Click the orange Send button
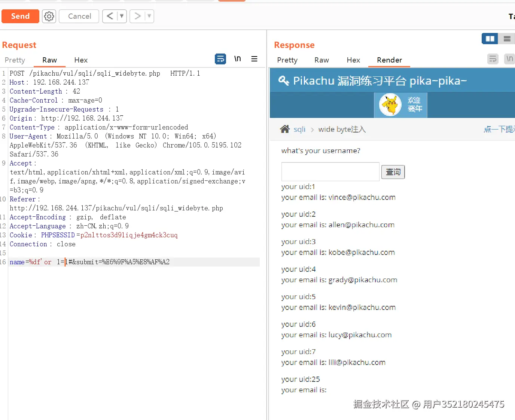The image size is (515, 420). 20,16
